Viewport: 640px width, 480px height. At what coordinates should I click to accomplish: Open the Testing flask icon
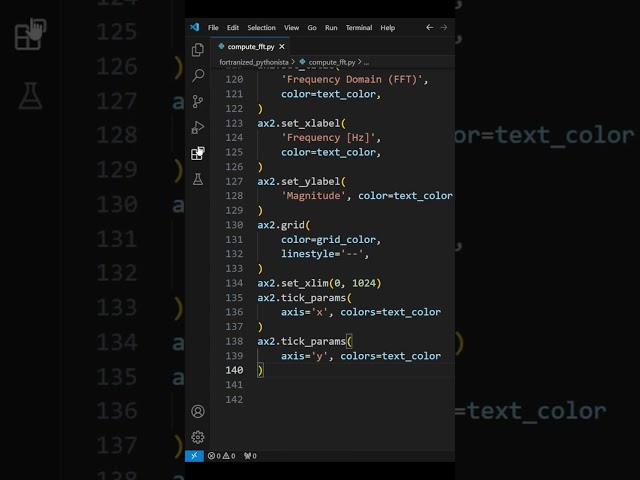point(198,179)
